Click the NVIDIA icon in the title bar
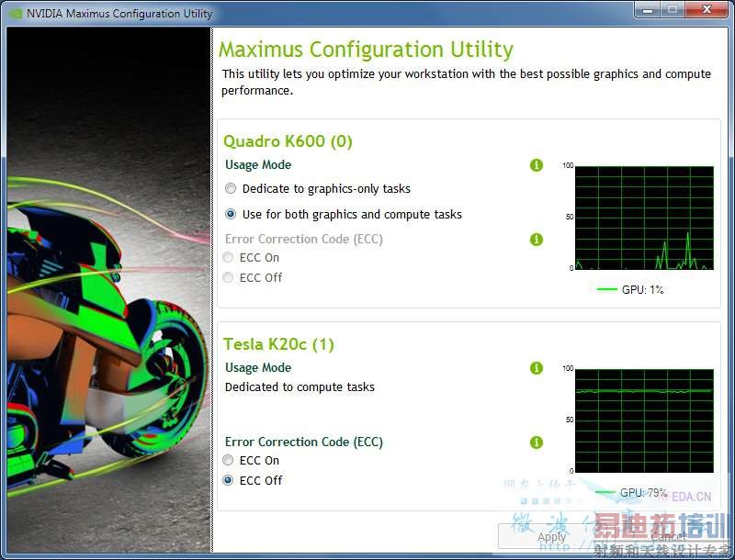Image resolution: width=735 pixels, height=560 pixels. (16, 14)
